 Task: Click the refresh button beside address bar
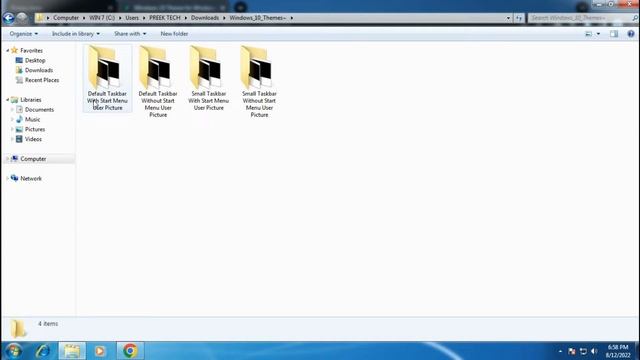click(519, 18)
